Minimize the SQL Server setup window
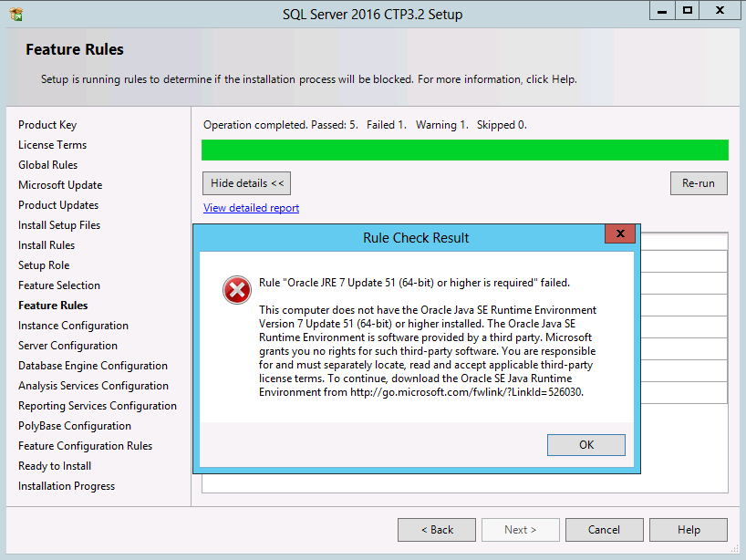 pyautogui.click(x=662, y=10)
